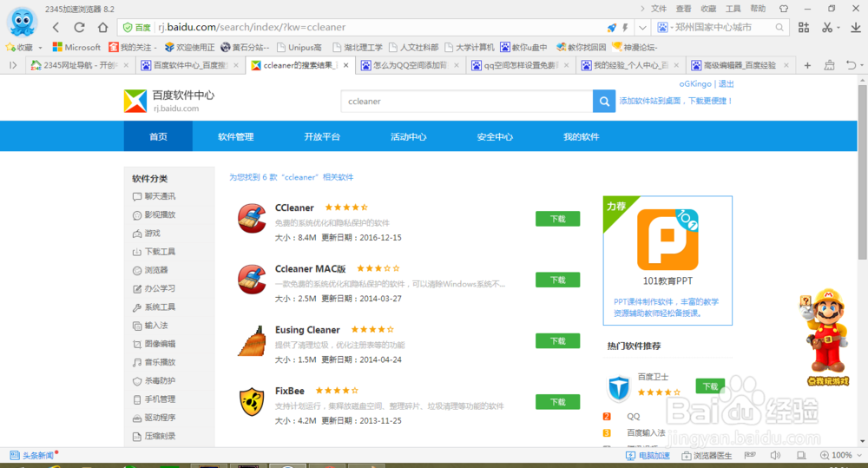
Task: Download Eusing Cleaner with green button
Action: coord(557,341)
